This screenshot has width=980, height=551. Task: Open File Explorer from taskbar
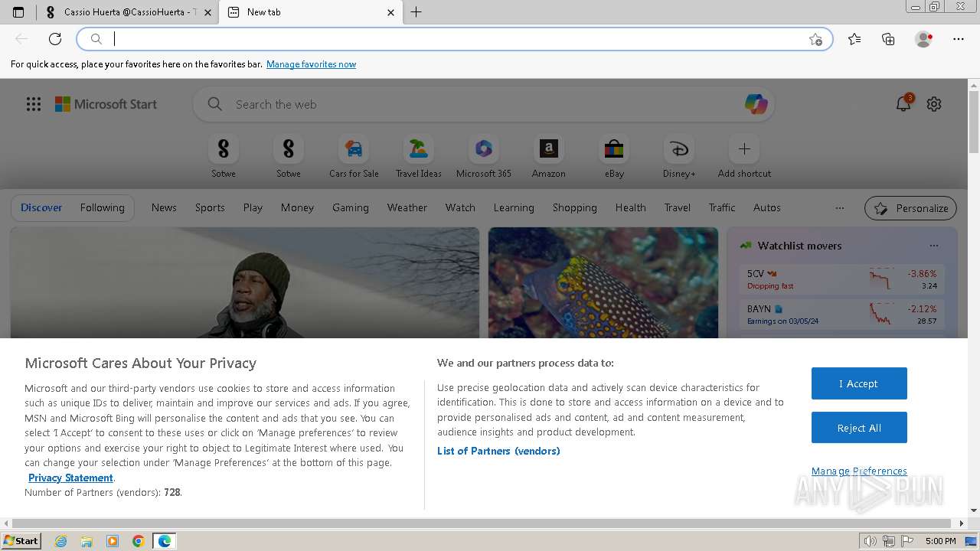[87, 541]
